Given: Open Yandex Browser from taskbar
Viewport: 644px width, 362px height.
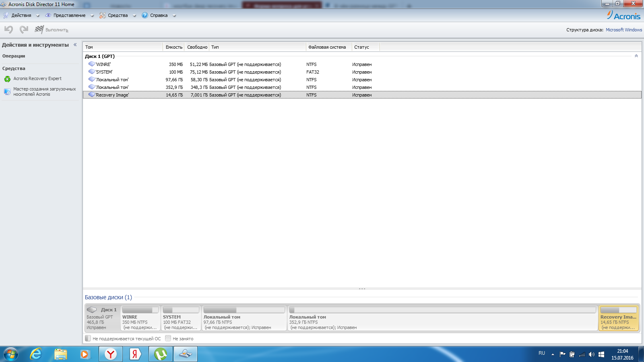Looking at the screenshot, I should (111, 354).
